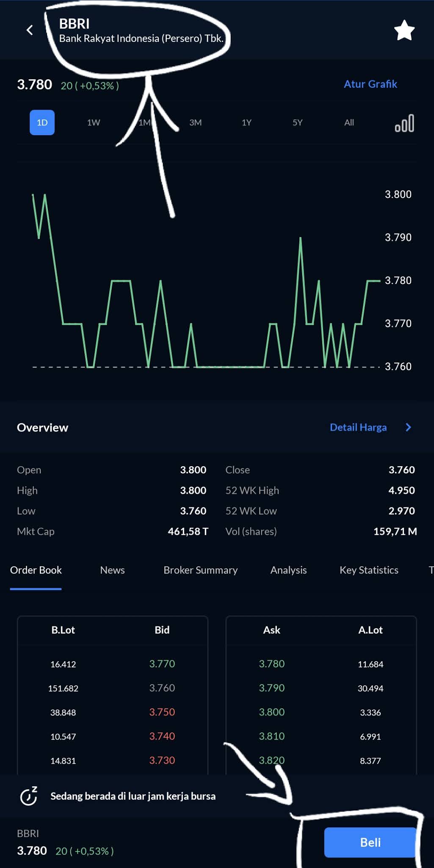Select ask lot value 8.377
434x868 pixels.
[370, 761]
